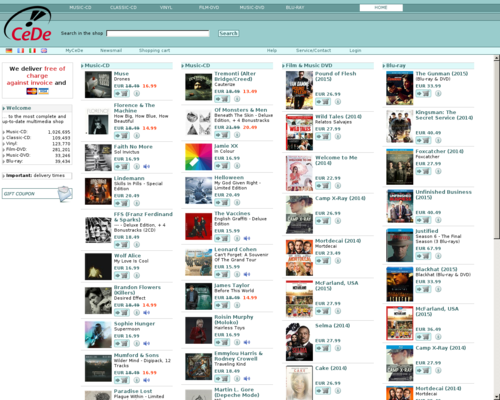Open info icon for Wild Tales DVD
The height and width of the screenshot is (400, 500).
coord(338,137)
